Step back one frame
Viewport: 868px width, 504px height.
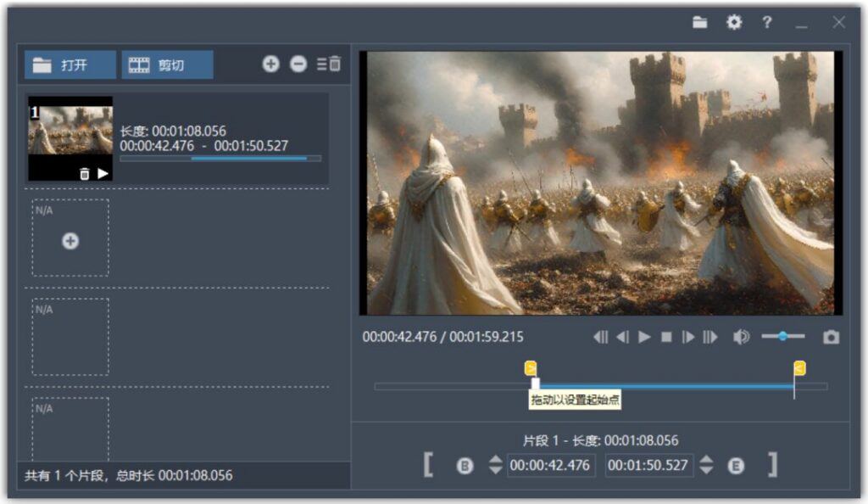click(x=623, y=337)
